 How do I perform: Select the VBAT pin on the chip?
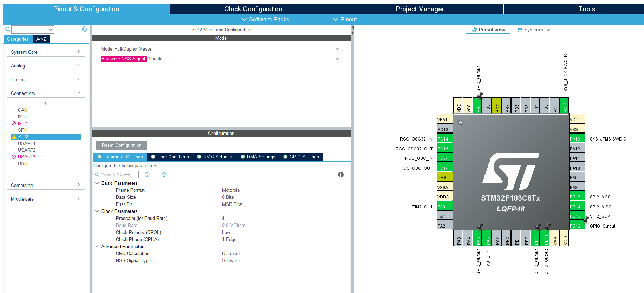(444, 119)
